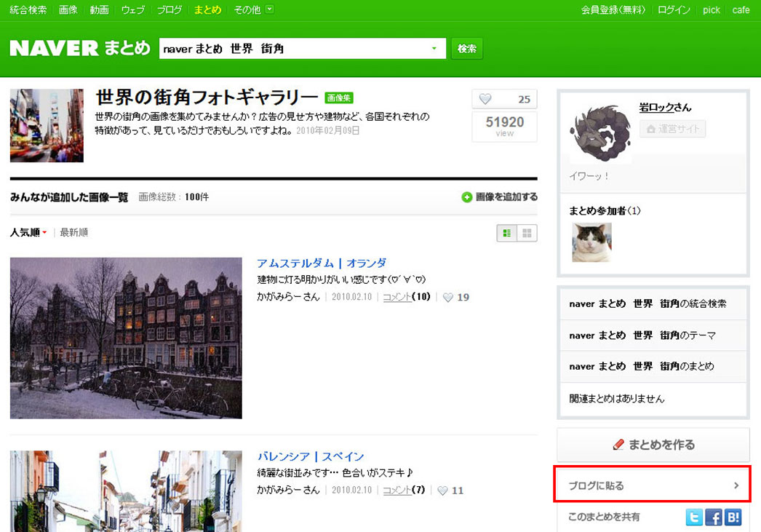Open the search box suggestion dropdown arrow
Image resolution: width=761 pixels, height=532 pixels.
(x=434, y=49)
